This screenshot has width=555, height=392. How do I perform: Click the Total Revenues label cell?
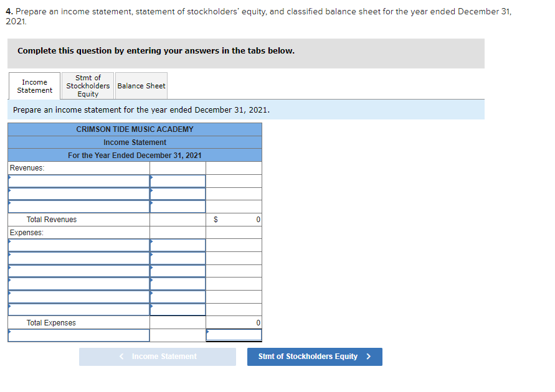pyautogui.click(x=78, y=219)
